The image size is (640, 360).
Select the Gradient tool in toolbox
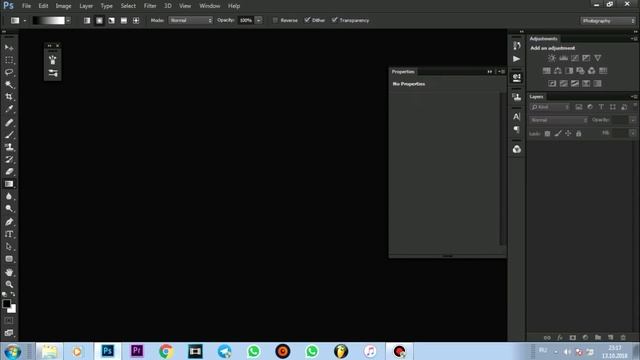(9, 184)
